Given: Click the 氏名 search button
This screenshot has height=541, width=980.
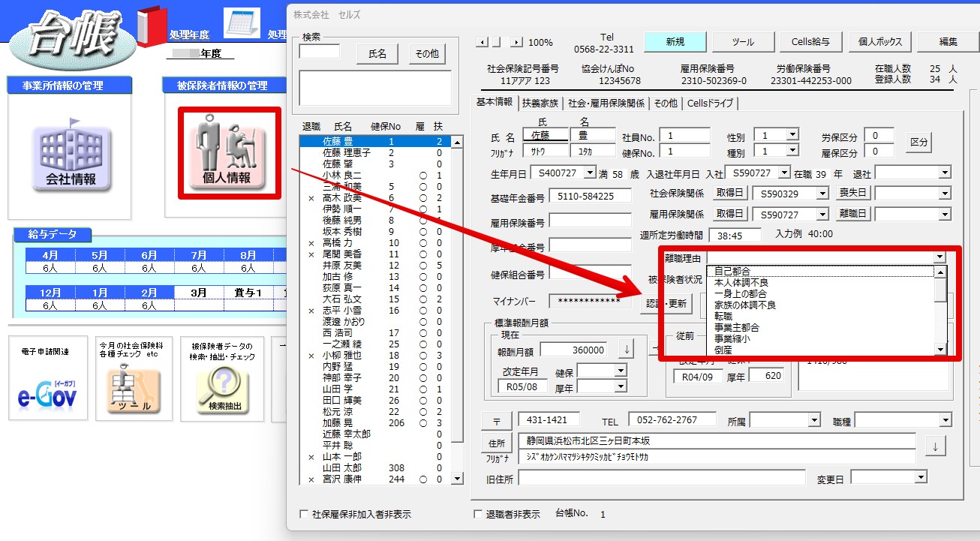Looking at the screenshot, I should tap(377, 54).
